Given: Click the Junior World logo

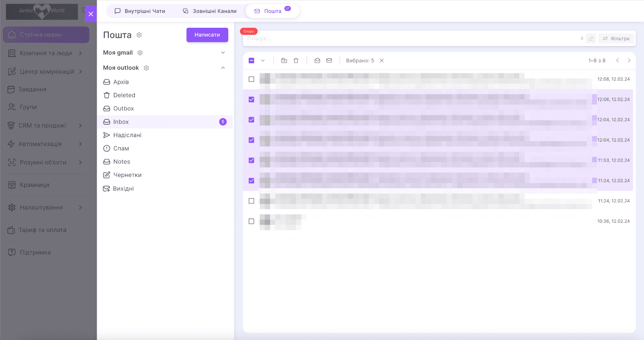Looking at the screenshot, I should click(42, 12).
